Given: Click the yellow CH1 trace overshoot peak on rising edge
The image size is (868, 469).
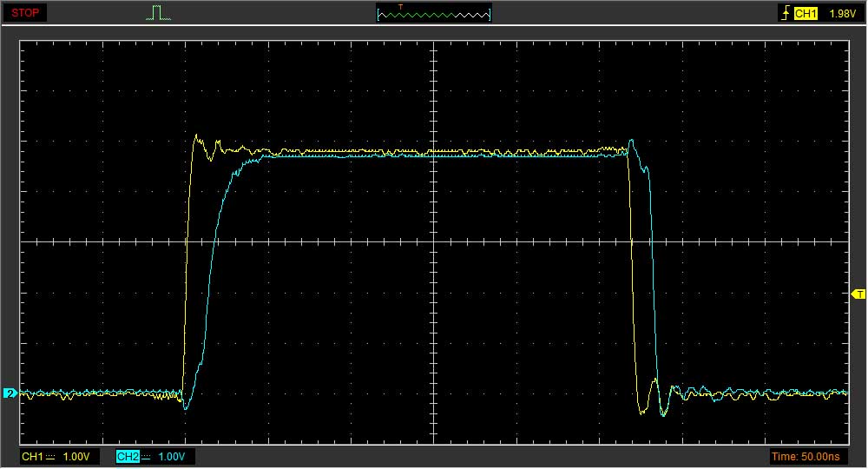Looking at the screenshot, I should coord(196,135).
